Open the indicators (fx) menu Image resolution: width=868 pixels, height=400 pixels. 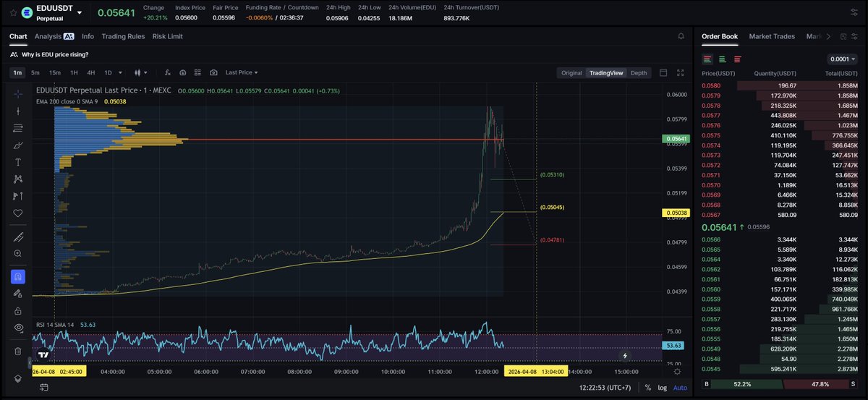point(167,72)
